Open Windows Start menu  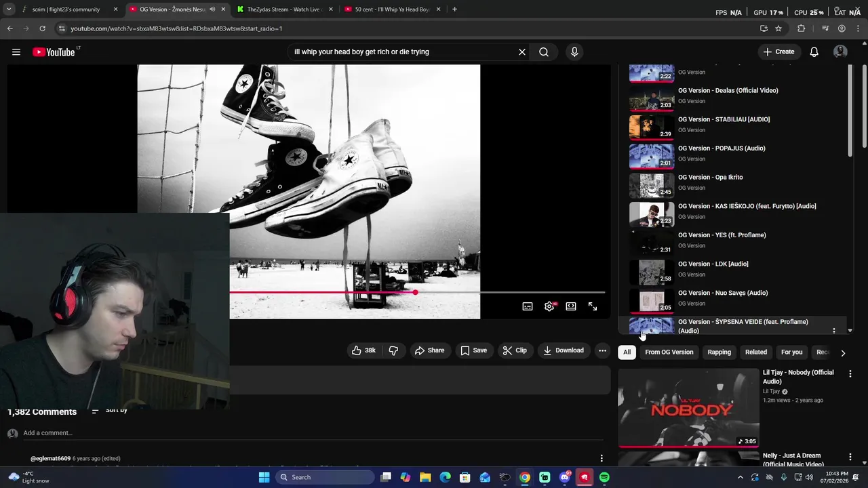coord(264,477)
